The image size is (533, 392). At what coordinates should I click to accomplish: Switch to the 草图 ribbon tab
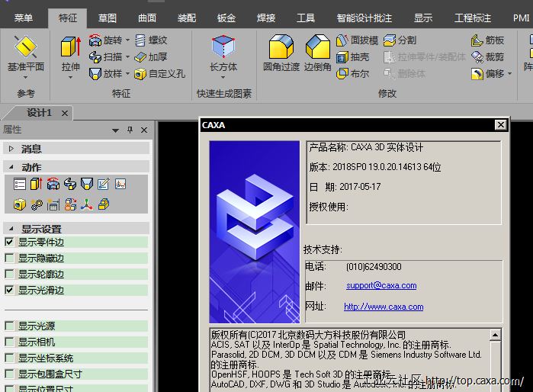(108, 18)
